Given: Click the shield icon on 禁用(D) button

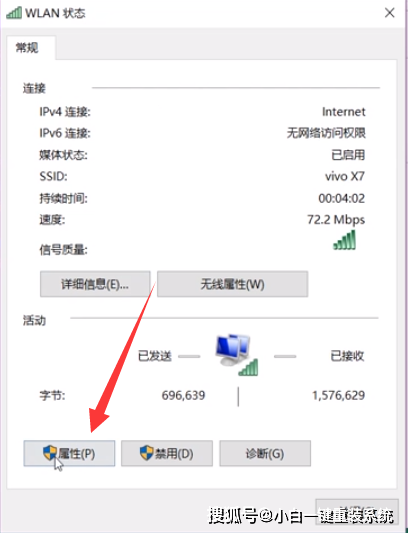Looking at the screenshot, I should [x=147, y=453].
